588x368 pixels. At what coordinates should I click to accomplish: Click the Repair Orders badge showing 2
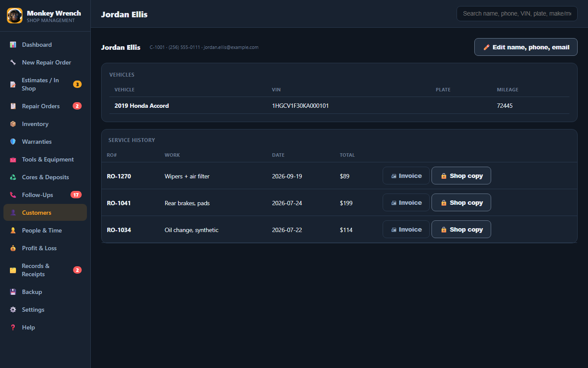coord(77,106)
